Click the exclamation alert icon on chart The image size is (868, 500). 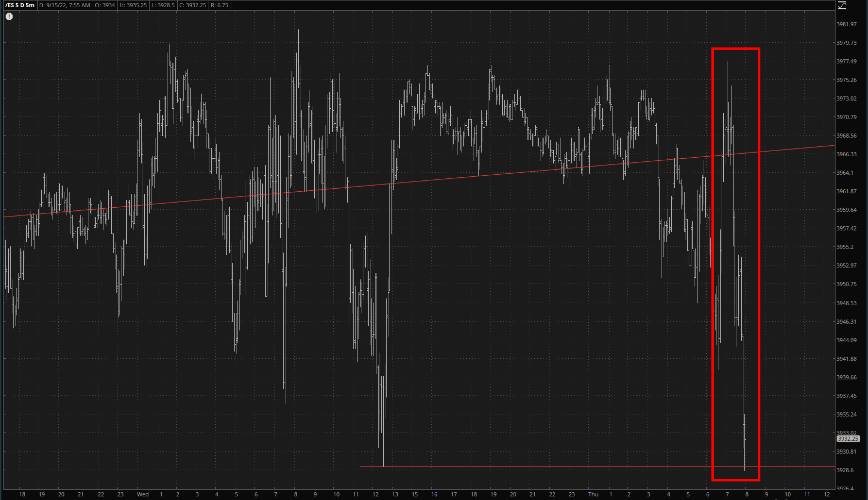pos(9,16)
